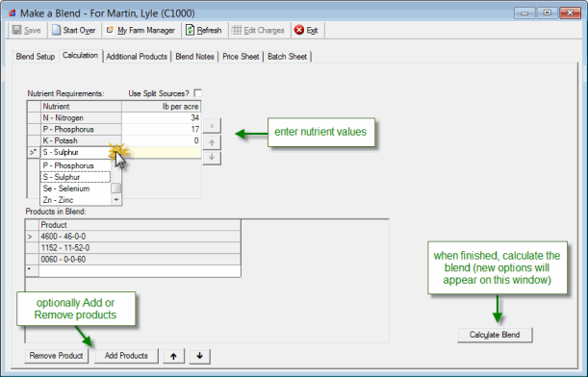Choose P - Phosphorus from the dropdown list
Screen dimensions: 588x377
(x=75, y=165)
